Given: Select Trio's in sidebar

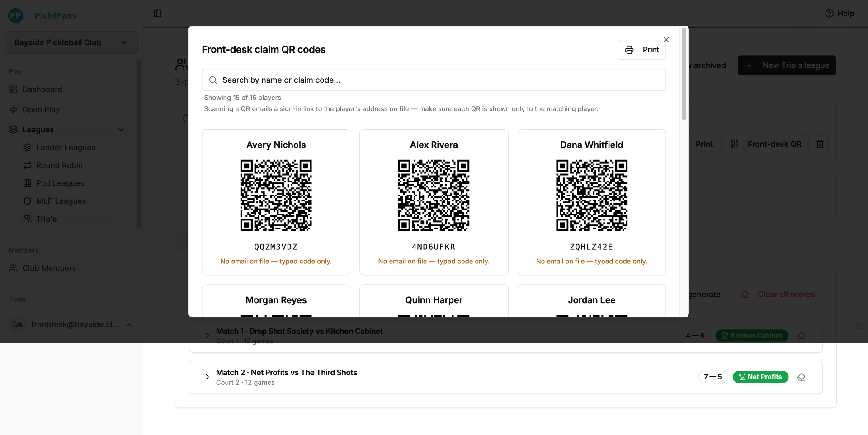Looking at the screenshot, I should 46,219.
